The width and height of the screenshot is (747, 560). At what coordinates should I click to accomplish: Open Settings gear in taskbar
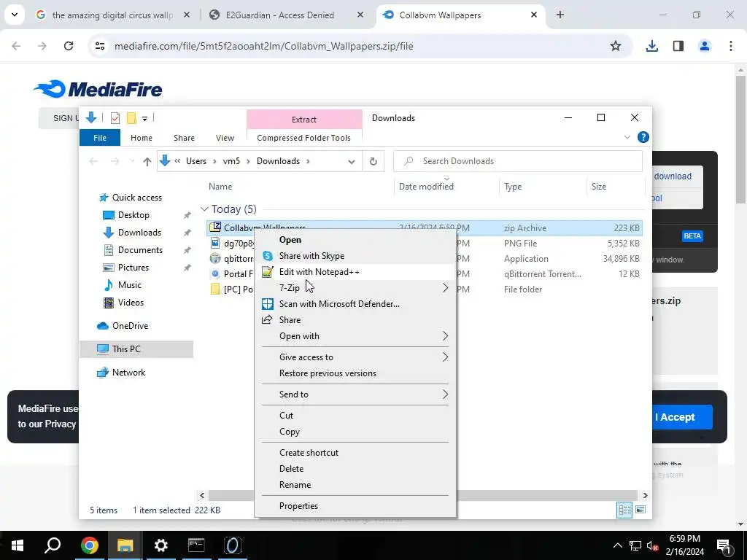[x=160, y=545]
